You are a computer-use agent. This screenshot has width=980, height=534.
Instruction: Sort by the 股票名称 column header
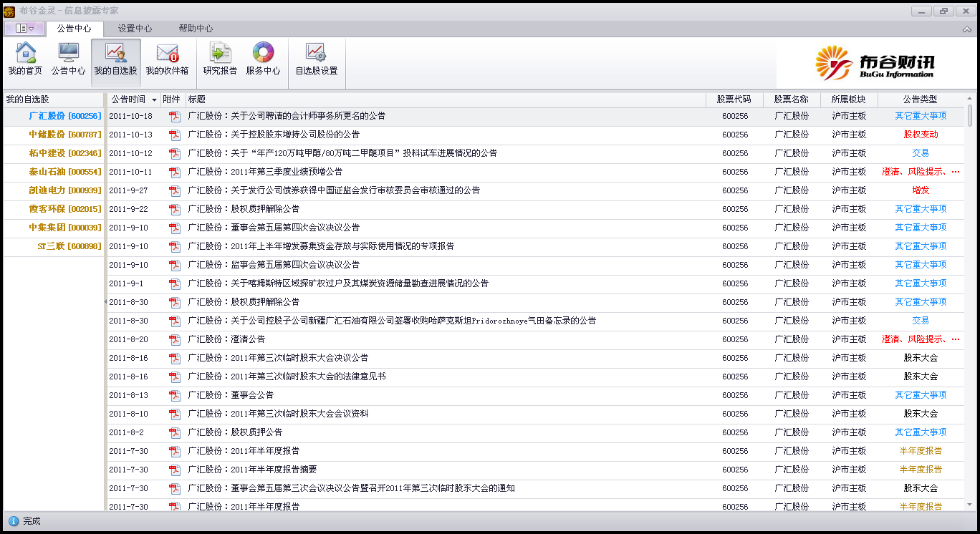pos(792,99)
